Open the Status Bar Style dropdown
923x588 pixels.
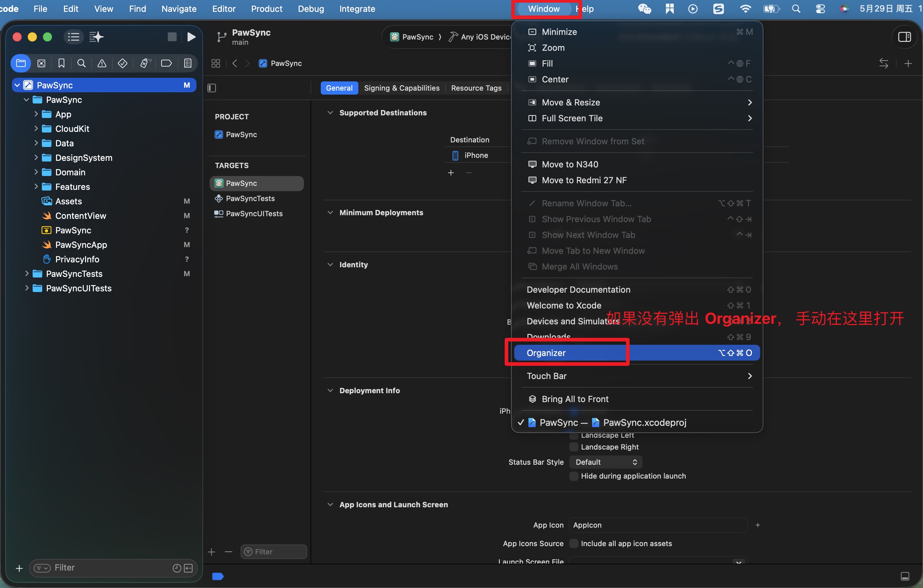point(606,462)
